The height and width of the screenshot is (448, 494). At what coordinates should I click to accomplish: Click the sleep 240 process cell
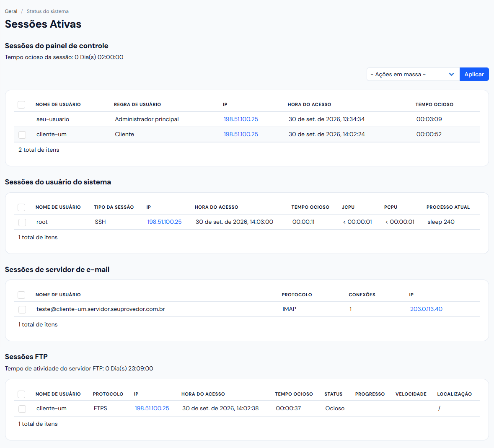point(440,222)
